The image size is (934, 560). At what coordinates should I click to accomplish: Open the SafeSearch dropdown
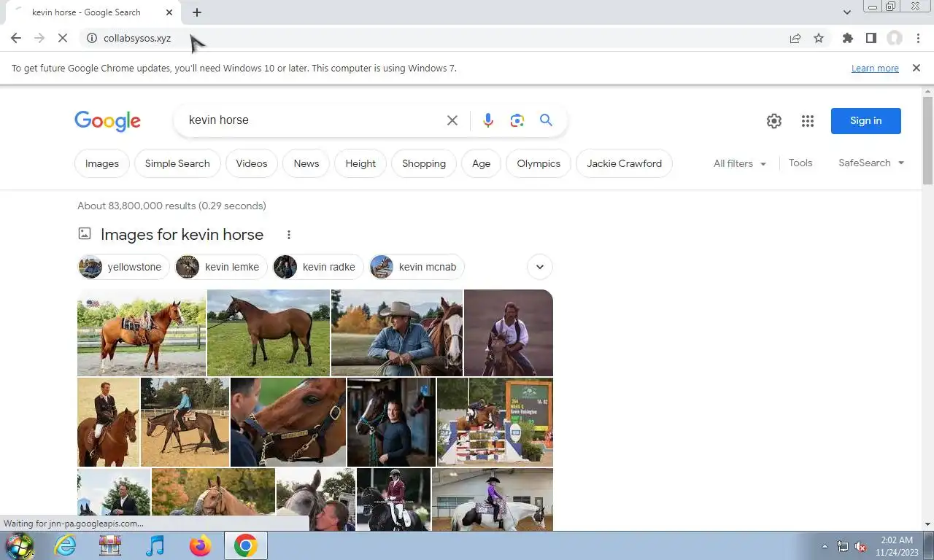click(x=871, y=163)
